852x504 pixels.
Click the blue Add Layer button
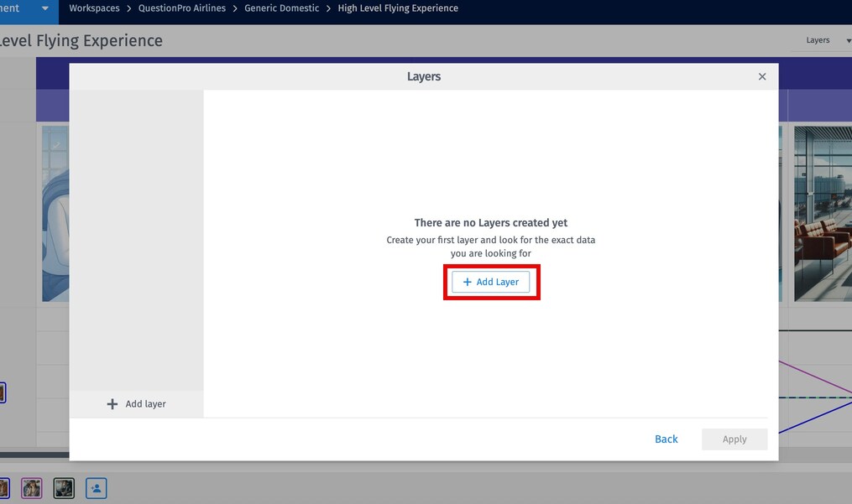[x=491, y=282]
